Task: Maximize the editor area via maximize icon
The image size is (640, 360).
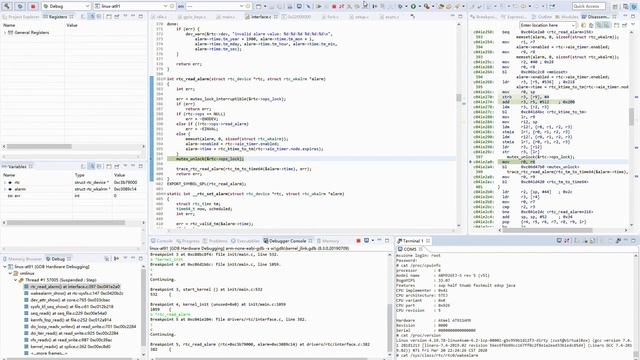Action: tap(460, 17)
